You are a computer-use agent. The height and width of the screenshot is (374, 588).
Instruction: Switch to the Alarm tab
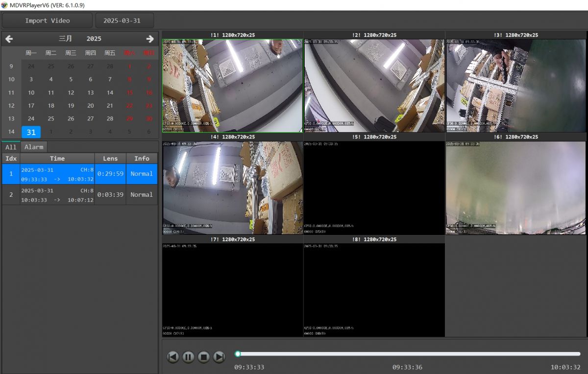pyautogui.click(x=34, y=147)
